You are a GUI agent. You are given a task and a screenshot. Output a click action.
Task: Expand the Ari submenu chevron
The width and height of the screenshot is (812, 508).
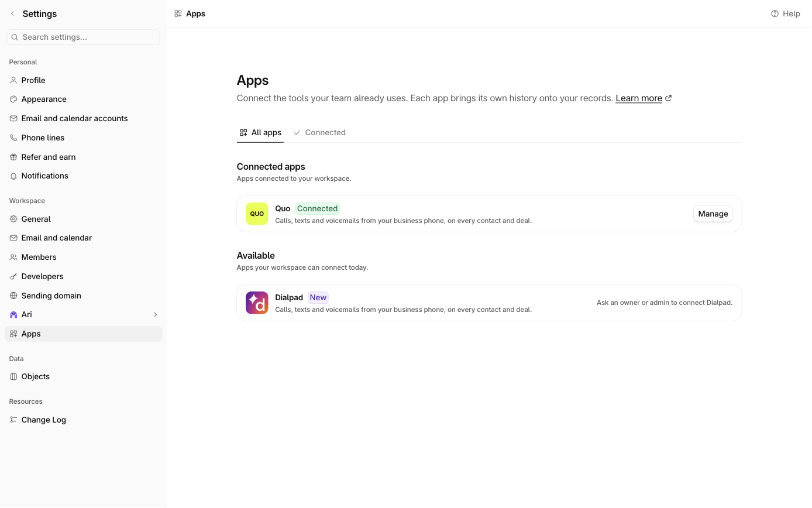156,314
